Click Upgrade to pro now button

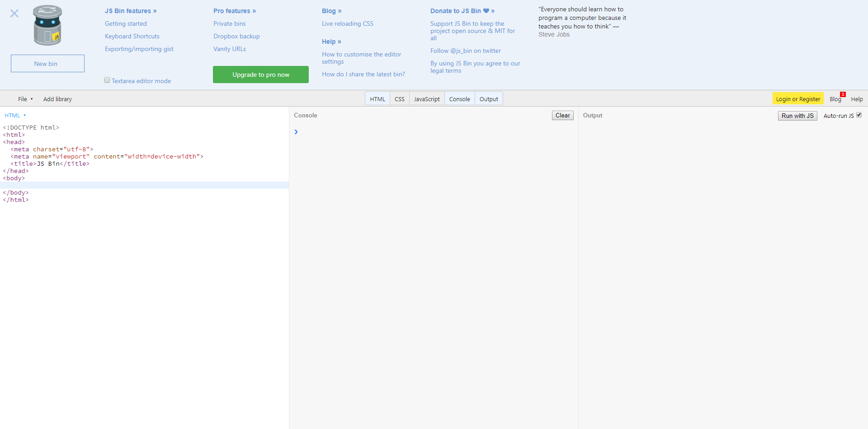(261, 75)
